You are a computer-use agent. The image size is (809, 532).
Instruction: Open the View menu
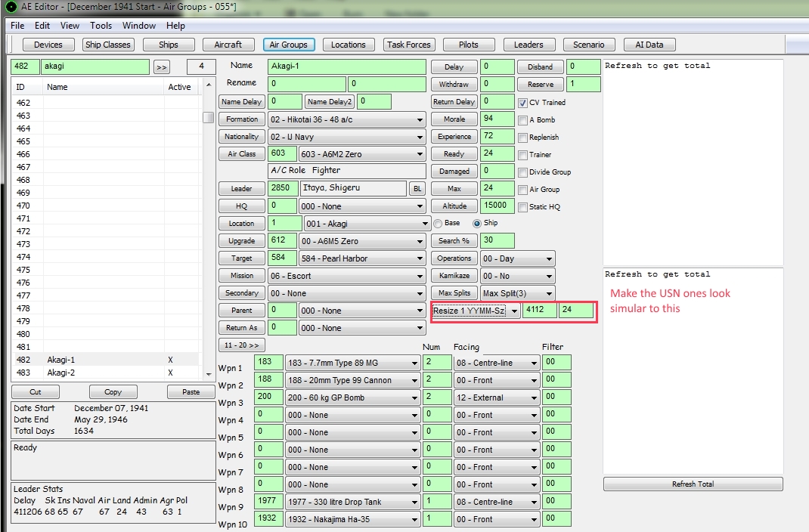pos(70,25)
